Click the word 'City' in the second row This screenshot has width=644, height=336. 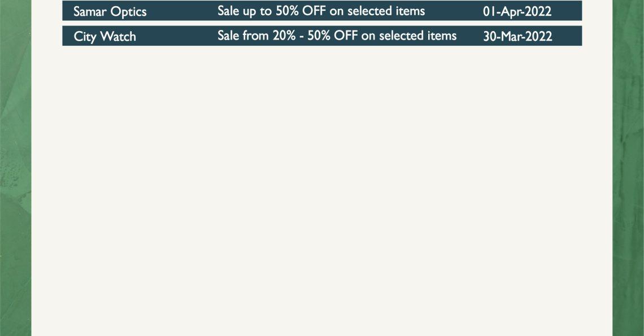click(x=85, y=37)
